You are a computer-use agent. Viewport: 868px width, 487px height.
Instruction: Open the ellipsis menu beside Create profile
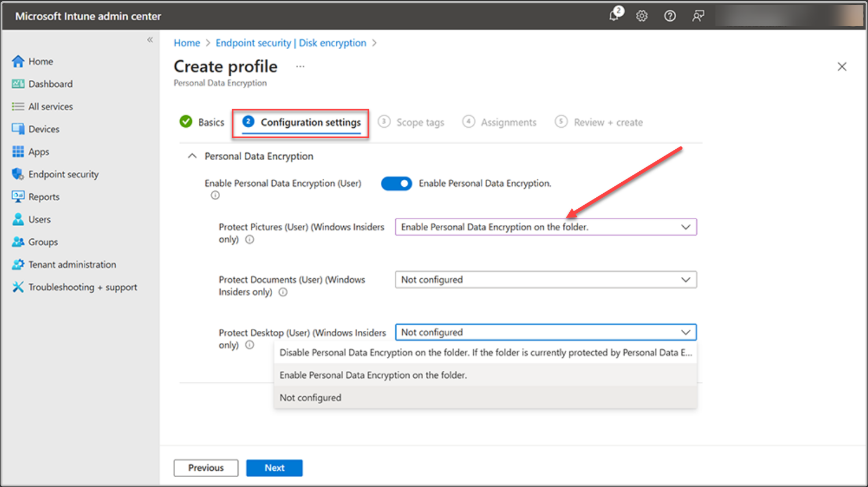pyautogui.click(x=300, y=67)
